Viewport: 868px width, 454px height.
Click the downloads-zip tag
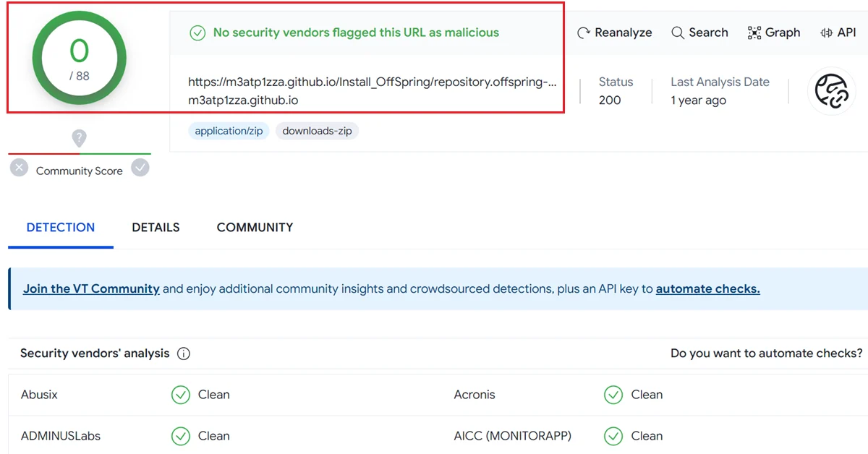coord(318,131)
